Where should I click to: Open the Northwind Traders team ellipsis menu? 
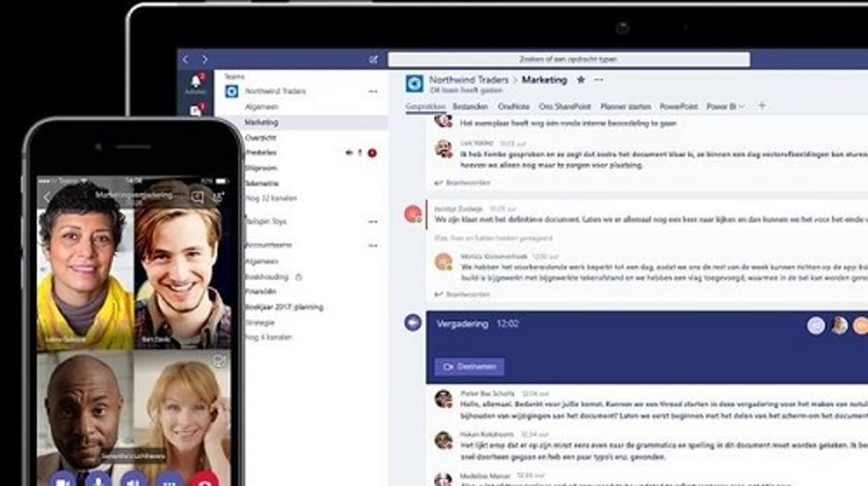(x=373, y=92)
